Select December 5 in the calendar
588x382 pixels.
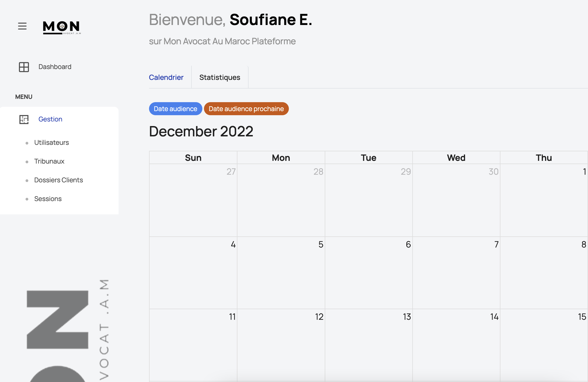pos(281,273)
